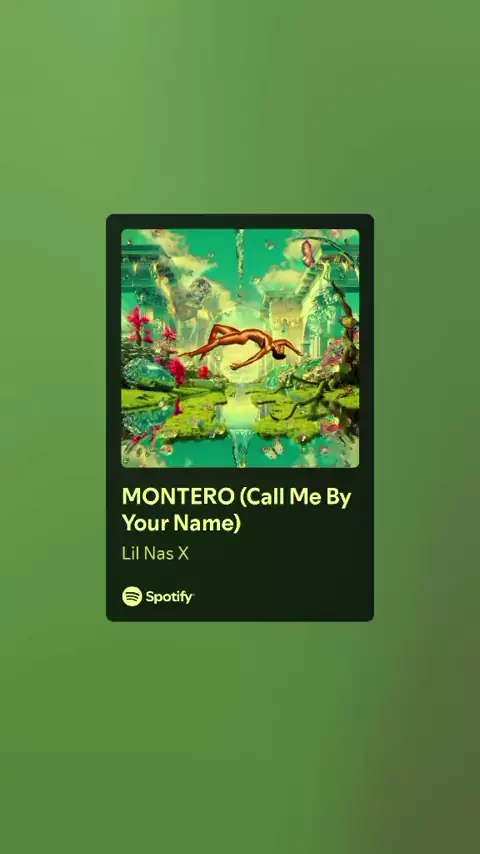Open the MONTERO album cover artwork
This screenshot has width=480, height=854.
click(240, 348)
